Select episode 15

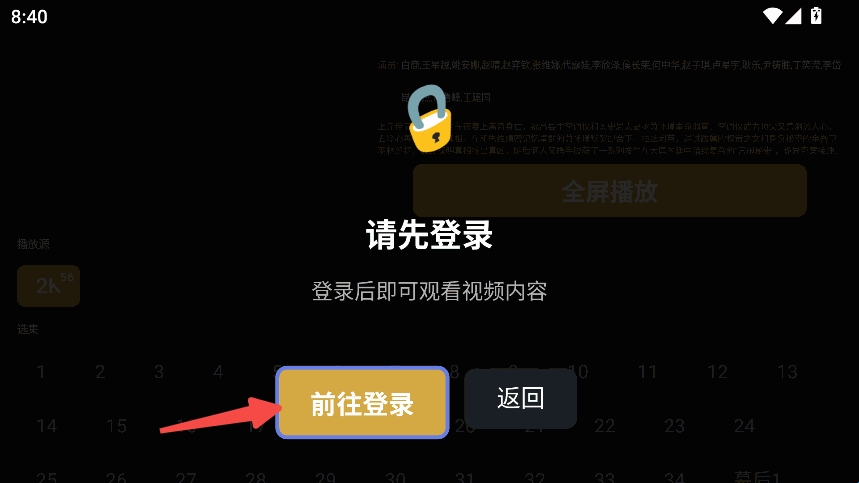[x=116, y=426]
